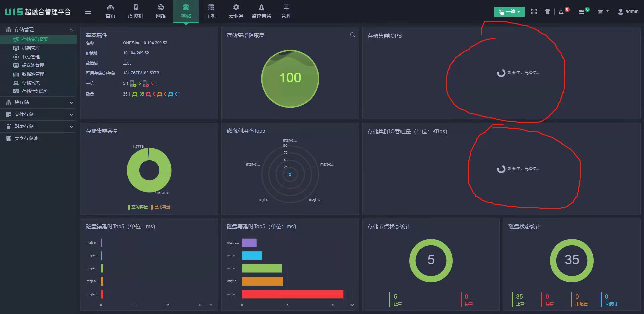Screen dimensions: 644x314
Task: Click the 节点管理 node icon in sidebar
Action: 16,57
